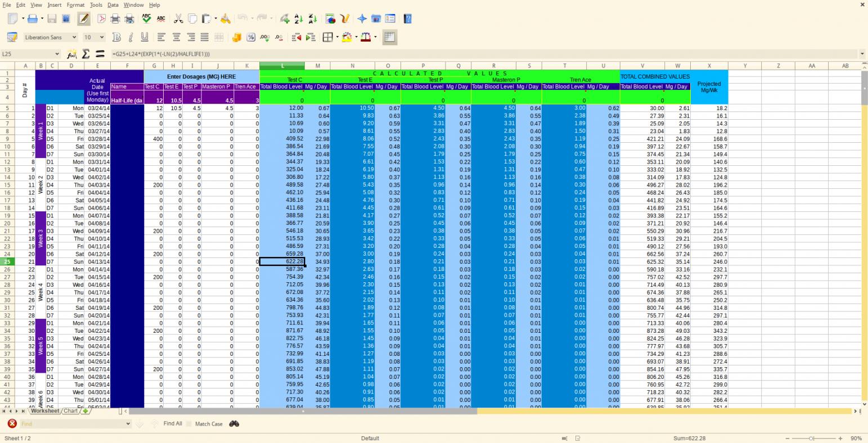This screenshot has height=443, width=868.
Task: Align cell text left
Action: [x=162, y=37]
